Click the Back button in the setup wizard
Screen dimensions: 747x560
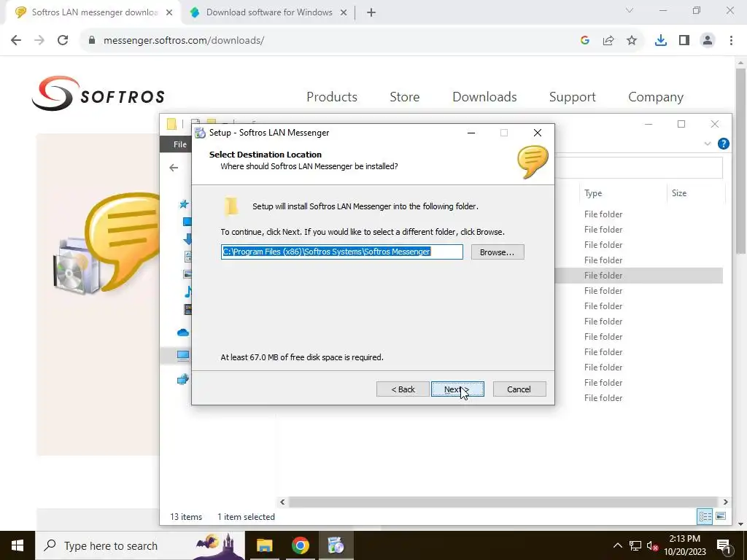point(403,389)
